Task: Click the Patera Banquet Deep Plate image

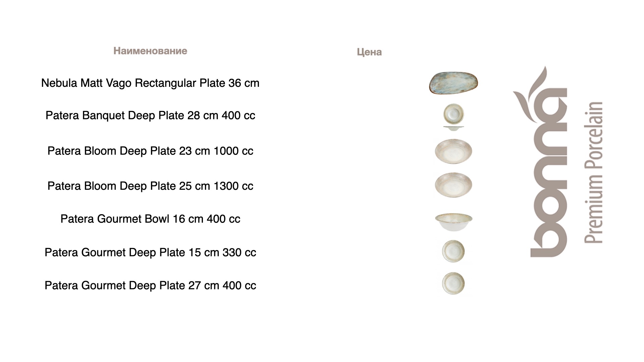Action: click(x=453, y=114)
